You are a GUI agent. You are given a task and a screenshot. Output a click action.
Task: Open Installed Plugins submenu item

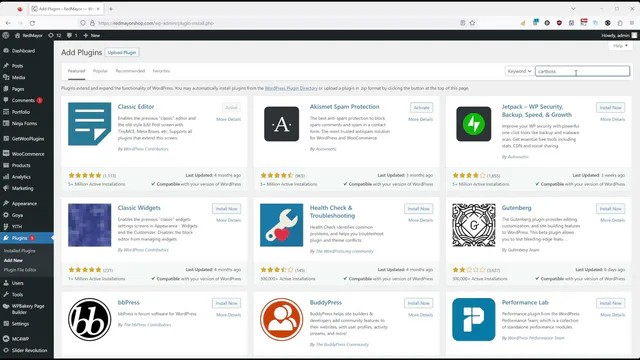pyautogui.click(x=20, y=251)
